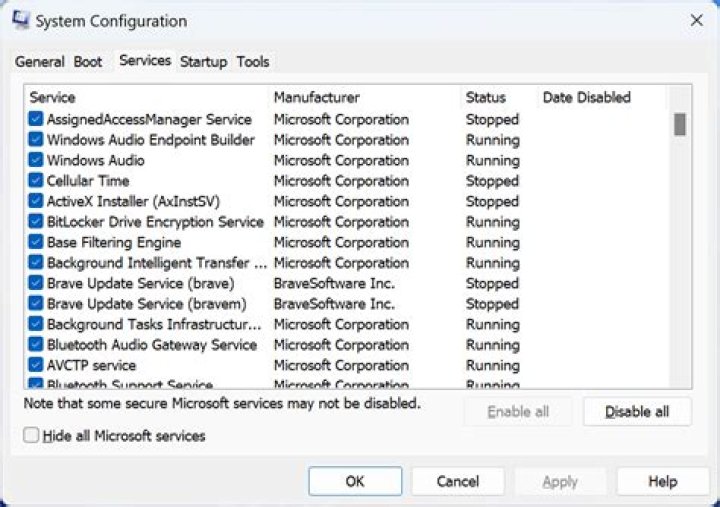
Task: Click the Cancel button
Action: pos(457,481)
